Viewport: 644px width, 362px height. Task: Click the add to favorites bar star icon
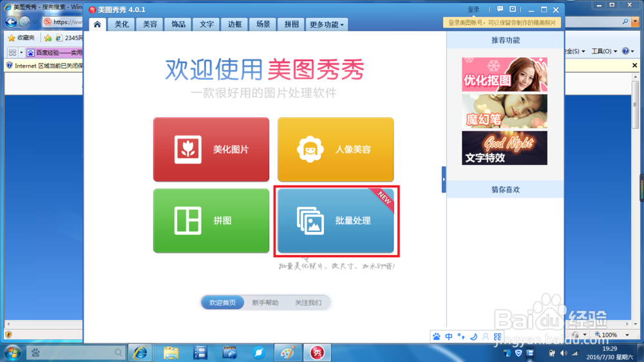[48, 38]
